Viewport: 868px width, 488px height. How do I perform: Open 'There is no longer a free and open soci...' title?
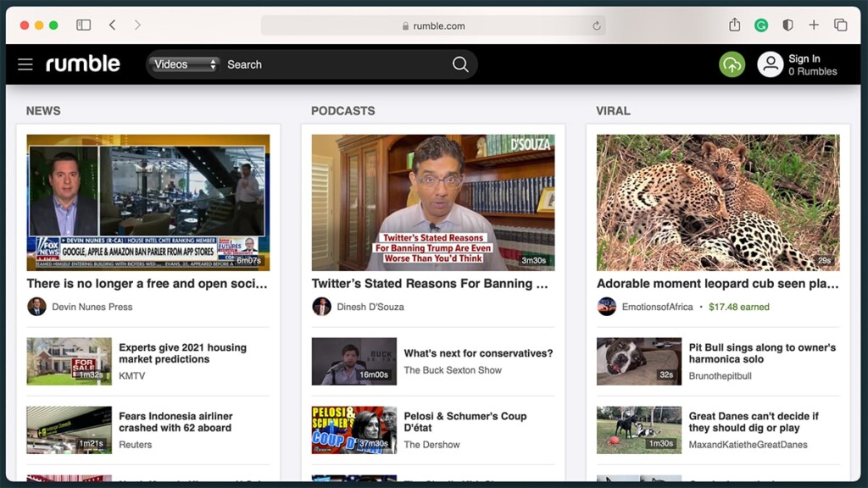click(x=147, y=284)
